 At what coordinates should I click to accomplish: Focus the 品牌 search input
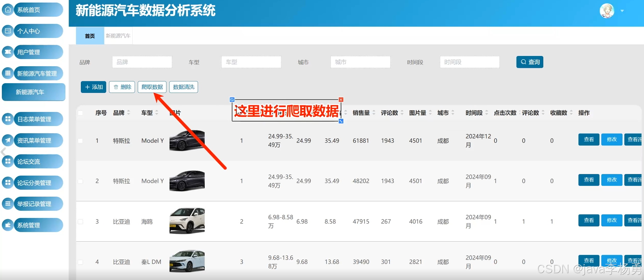click(142, 62)
